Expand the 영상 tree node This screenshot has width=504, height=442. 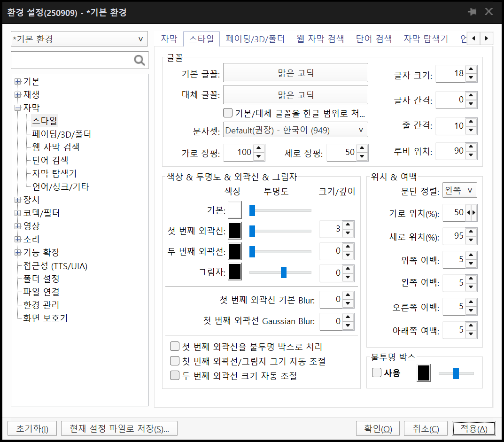point(18,226)
